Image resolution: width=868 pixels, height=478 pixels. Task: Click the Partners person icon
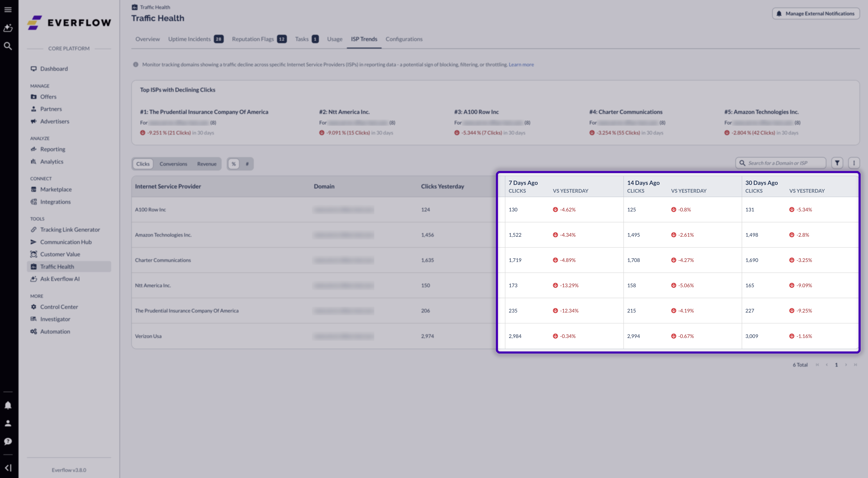click(33, 109)
